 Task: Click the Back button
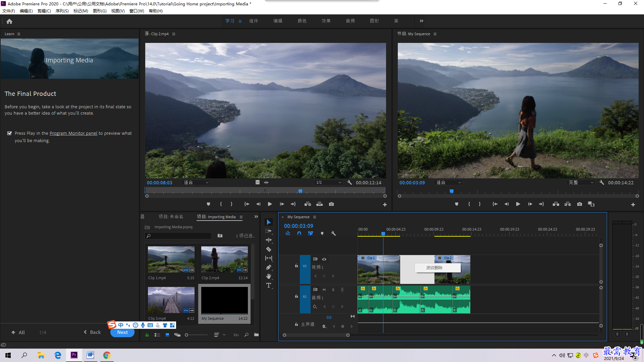click(92, 332)
